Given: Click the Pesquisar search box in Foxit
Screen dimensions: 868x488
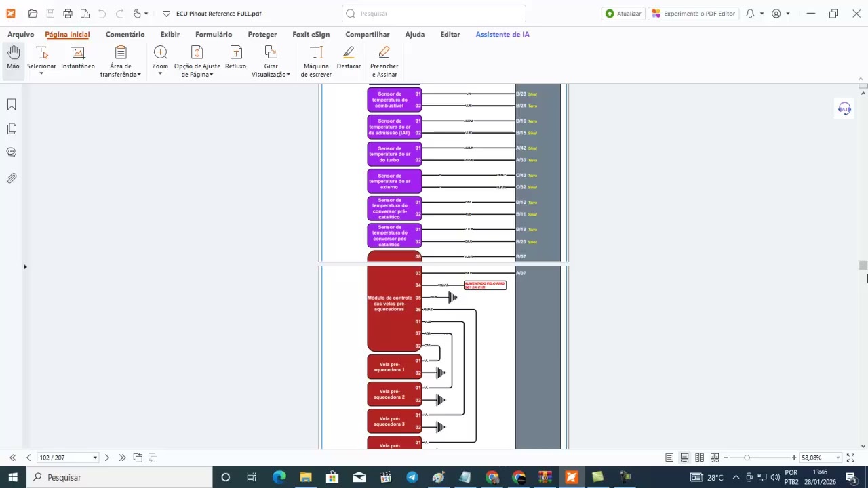Looking at the screenshot, I should click(434, 14).
